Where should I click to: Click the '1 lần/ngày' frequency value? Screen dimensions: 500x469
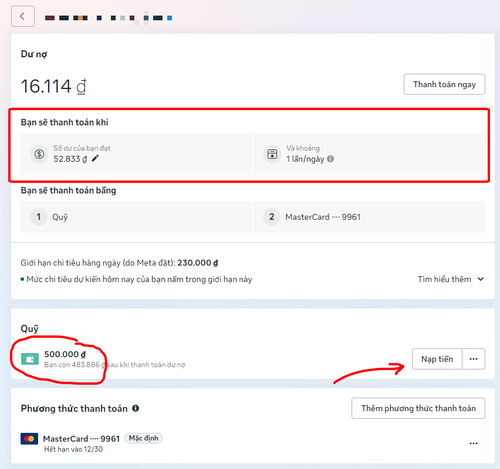tap(305, 159)
